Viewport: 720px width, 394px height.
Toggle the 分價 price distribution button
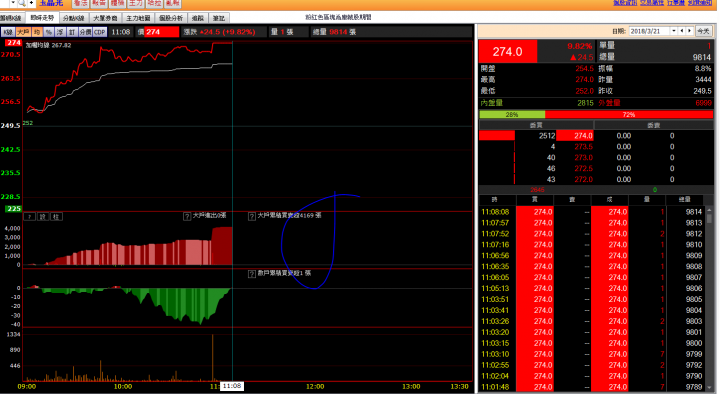pos(85,32)
